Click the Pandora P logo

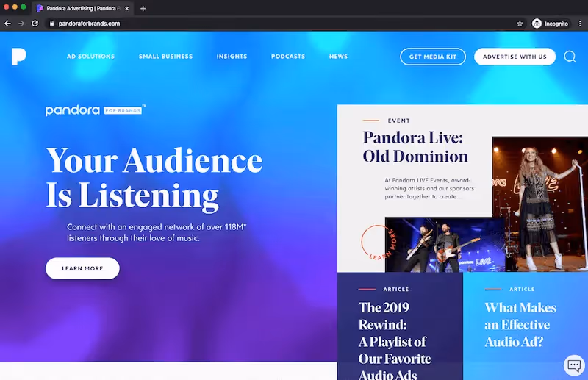(19, 57)
